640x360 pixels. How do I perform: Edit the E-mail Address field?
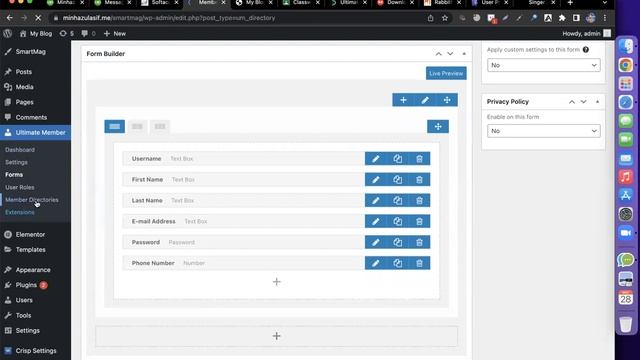(376, 221)
